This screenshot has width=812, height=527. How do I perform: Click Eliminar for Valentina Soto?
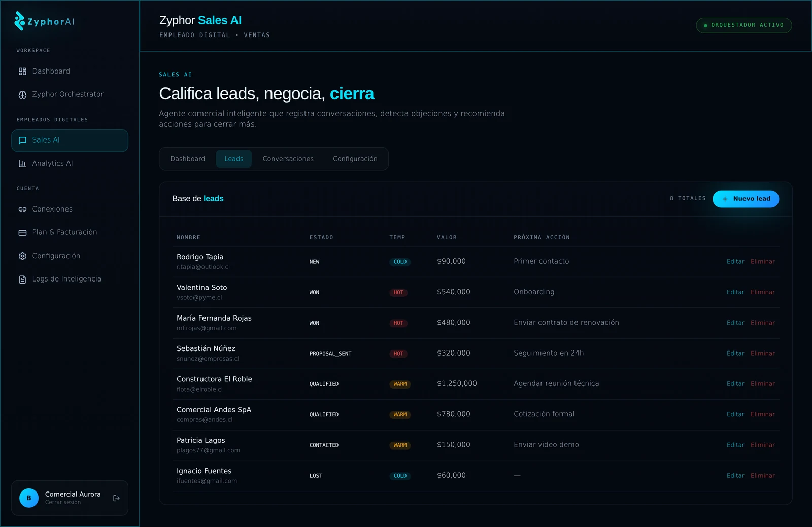point(763,292)
